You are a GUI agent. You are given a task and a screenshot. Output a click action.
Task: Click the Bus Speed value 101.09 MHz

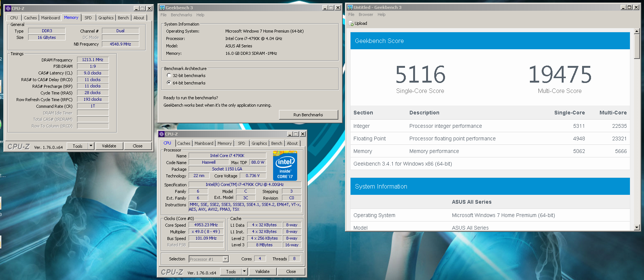206,238
